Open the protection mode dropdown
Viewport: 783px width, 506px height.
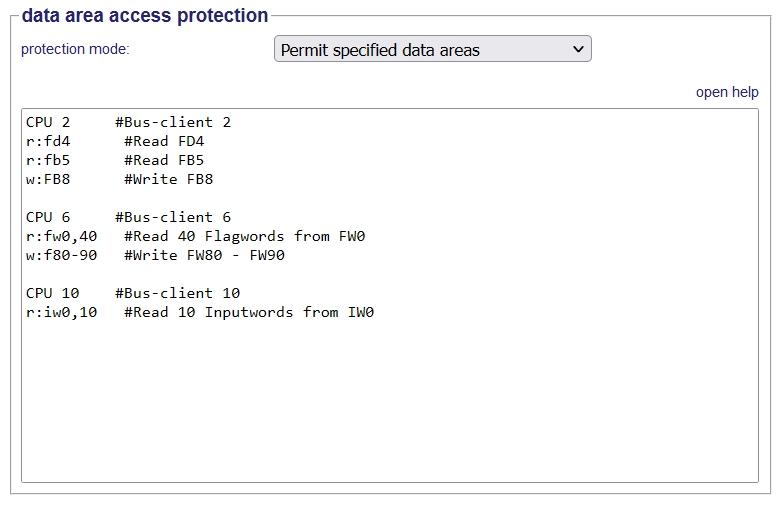[432, 49]
